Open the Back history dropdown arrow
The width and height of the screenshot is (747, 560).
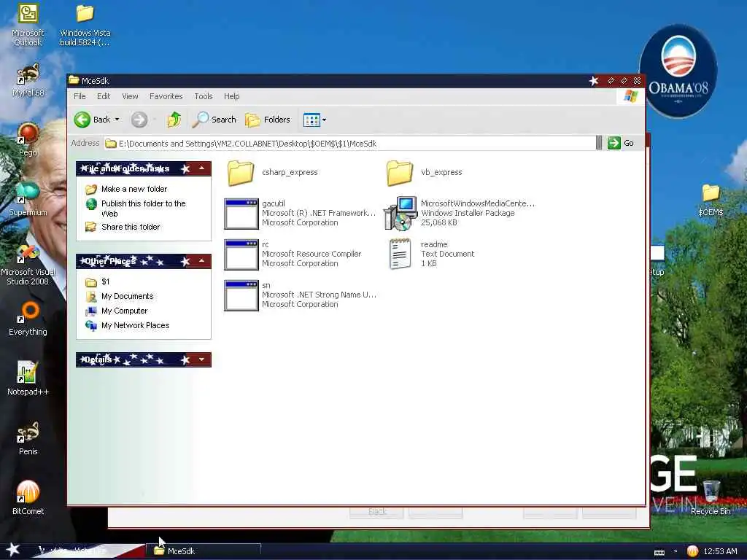tap(117, 120)
